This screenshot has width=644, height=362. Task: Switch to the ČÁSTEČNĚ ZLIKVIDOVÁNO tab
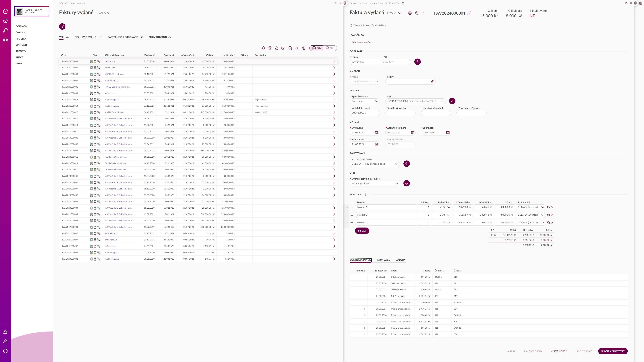(x=125, y=37)
